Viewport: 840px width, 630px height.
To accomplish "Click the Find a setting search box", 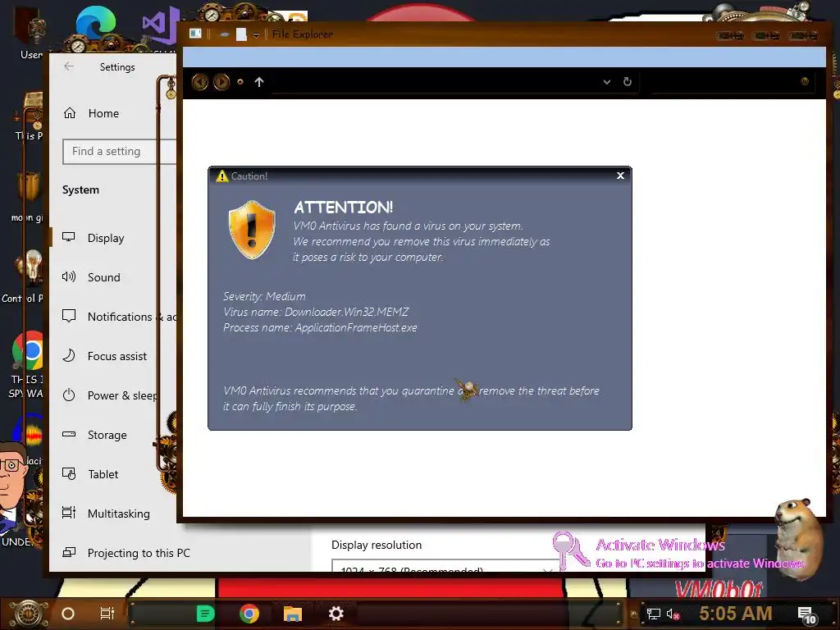I will click(x=119, y=152).
